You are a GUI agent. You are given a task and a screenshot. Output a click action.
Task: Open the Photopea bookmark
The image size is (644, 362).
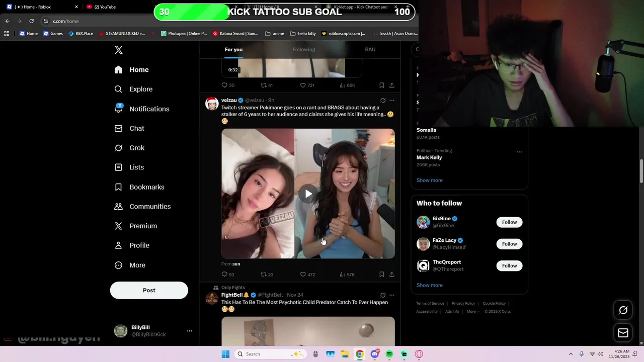(184, 34)
